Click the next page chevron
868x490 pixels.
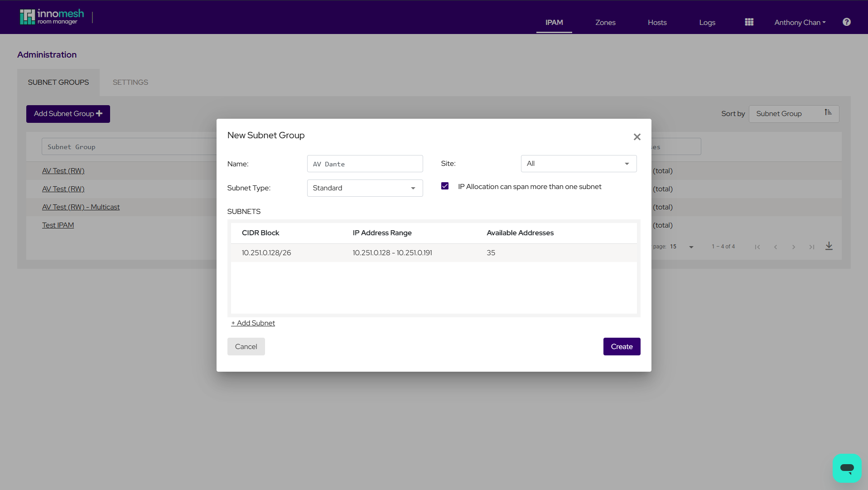click(794, 247)
